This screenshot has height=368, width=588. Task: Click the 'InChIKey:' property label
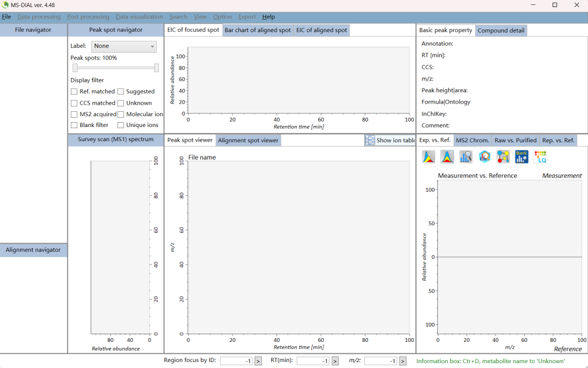434,114
